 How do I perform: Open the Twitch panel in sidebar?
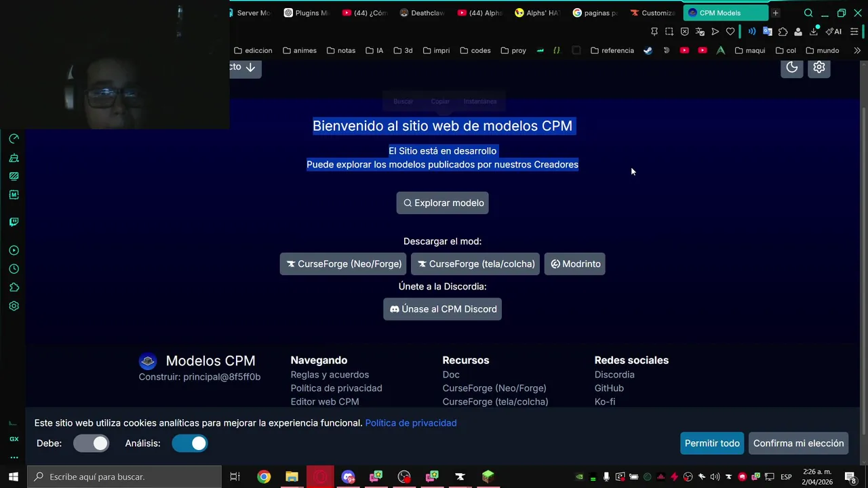(x=14, y=222)
